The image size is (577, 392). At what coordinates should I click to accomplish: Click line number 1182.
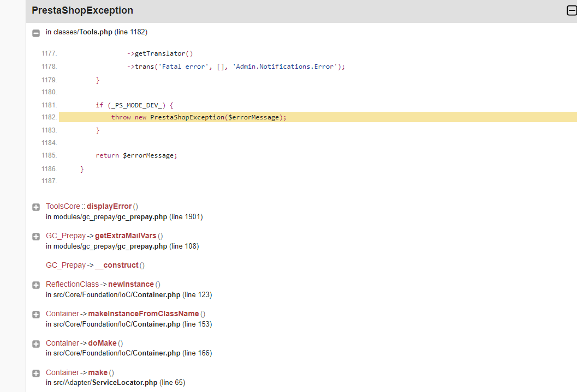pos(49,117)
